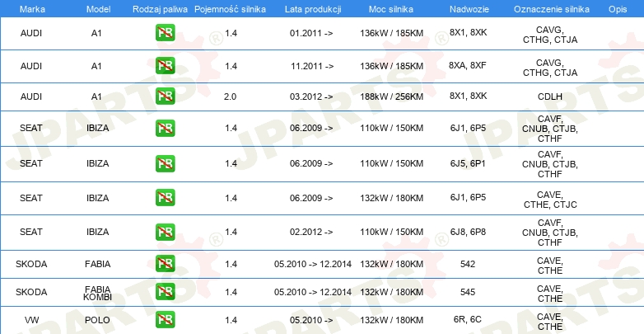Click fuel icon in Seat Ibiza 6J5, 6P1 row

tap(165, 163)
